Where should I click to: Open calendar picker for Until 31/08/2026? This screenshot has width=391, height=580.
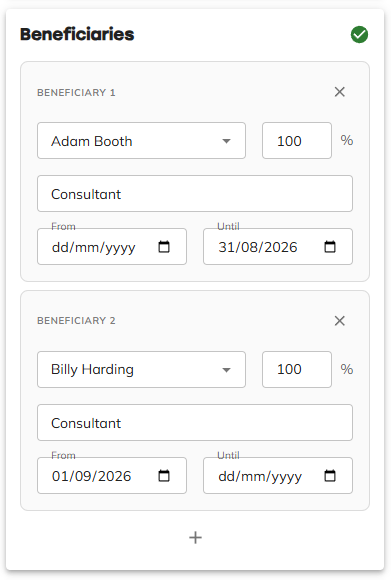[x=330, y=247]
